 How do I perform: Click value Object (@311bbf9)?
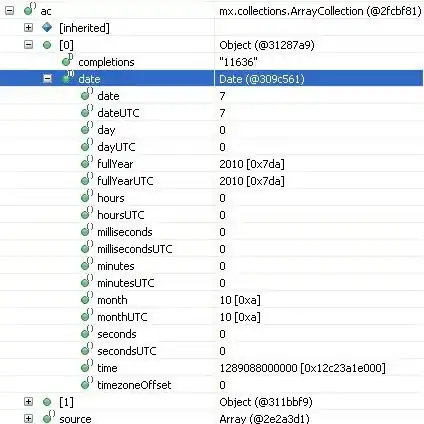[x=266, y=402]
